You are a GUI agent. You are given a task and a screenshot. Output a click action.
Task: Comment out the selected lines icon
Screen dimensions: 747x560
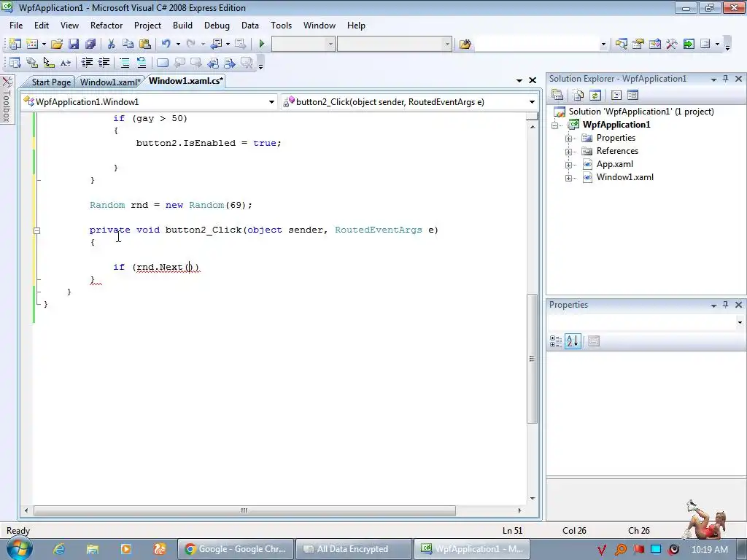coord(124,63)
